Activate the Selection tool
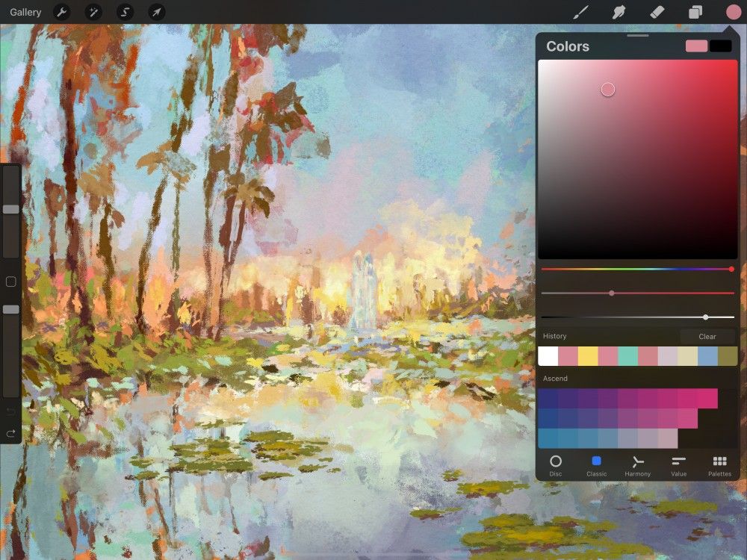This screenshot has height=560, width=747. tap(125, 12)
